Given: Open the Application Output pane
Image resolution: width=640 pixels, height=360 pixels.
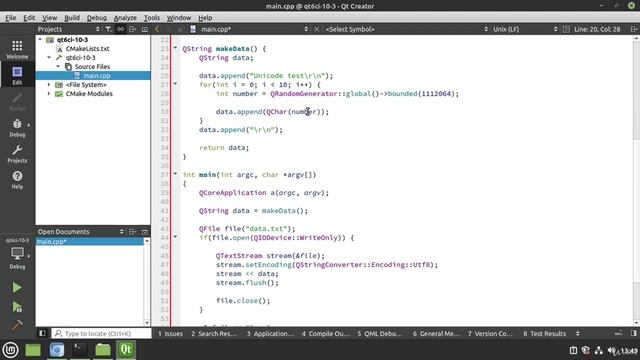Looking at the screenshot, I should click(x=270, y=333).
